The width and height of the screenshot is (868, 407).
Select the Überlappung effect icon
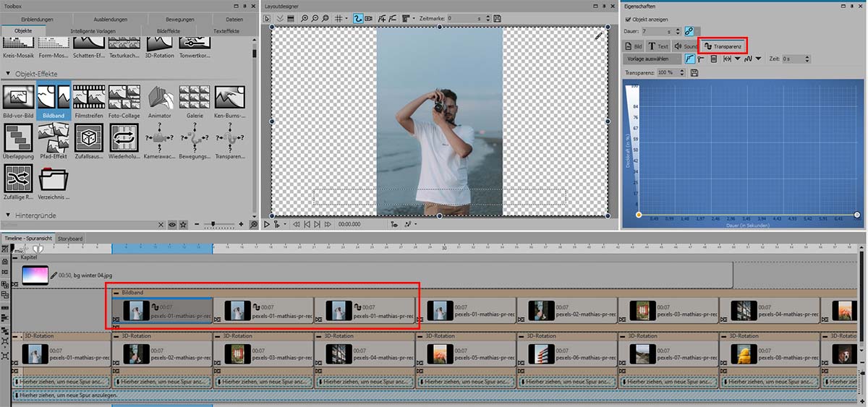click(18, 139)
